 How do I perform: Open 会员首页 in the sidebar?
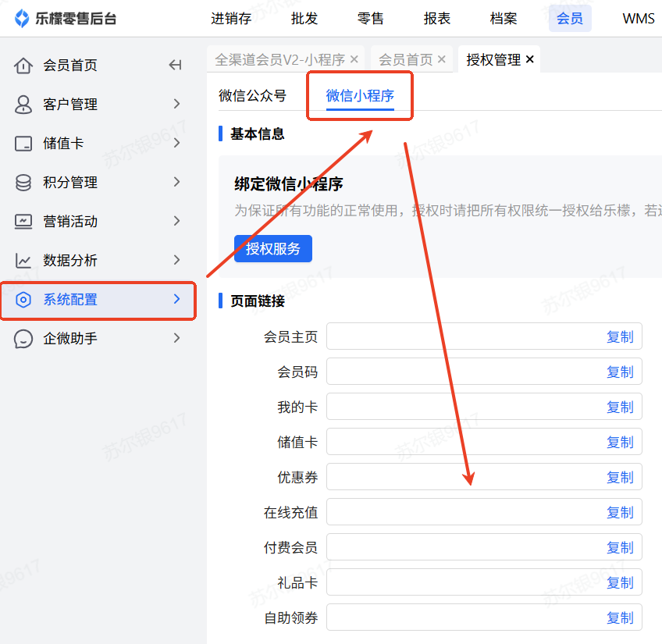[70, 66]
